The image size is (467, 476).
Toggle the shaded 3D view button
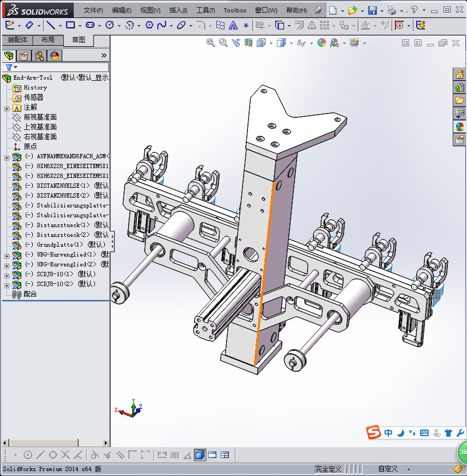tap(200, 455)
